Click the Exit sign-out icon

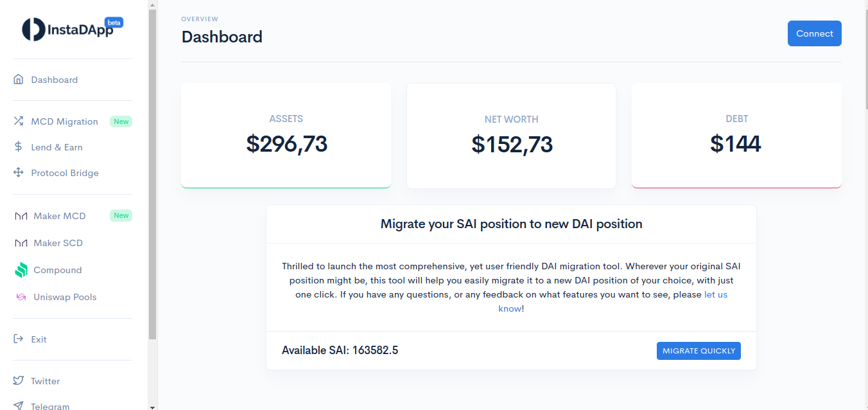pos(19,339)
